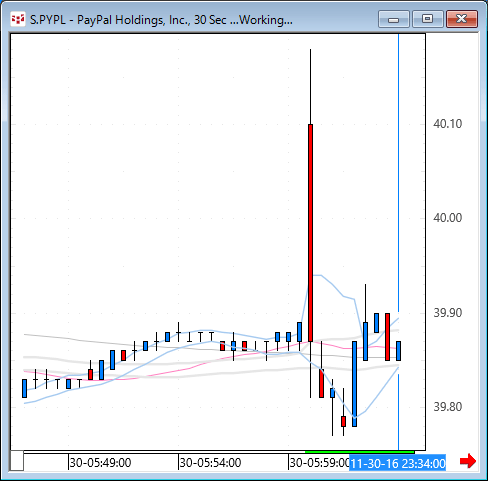Click the tall blue candle near 39.80 low
Screen dimensions: 488x481
point(354,384)
